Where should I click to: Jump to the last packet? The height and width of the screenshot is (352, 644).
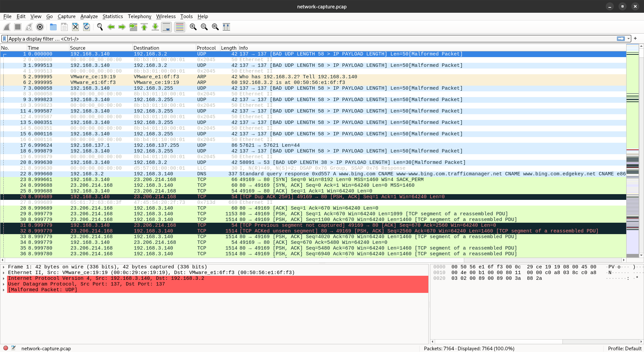click(155, 27)
